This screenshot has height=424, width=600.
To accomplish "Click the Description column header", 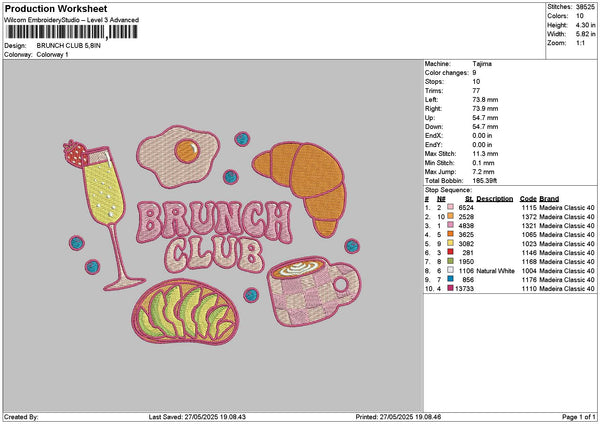I will tap(495, 199).
